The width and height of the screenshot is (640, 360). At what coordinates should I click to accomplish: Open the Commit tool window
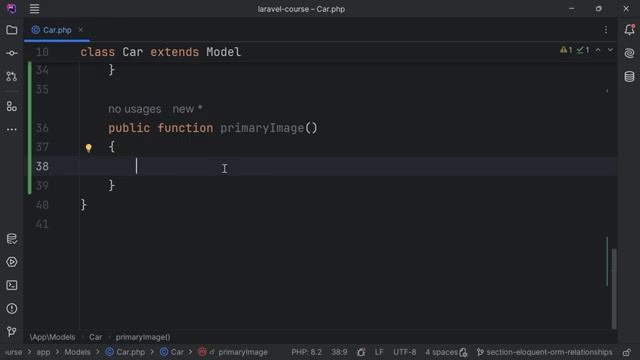pyautogui.click(x=11, y=53)
